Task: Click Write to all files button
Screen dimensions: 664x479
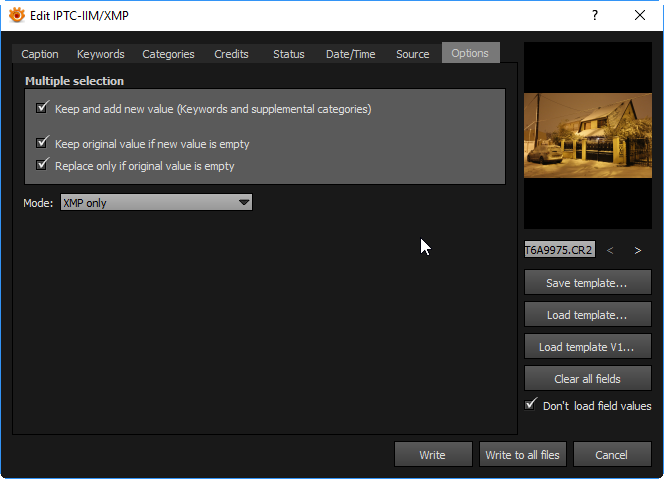Action: coord(523,455)
